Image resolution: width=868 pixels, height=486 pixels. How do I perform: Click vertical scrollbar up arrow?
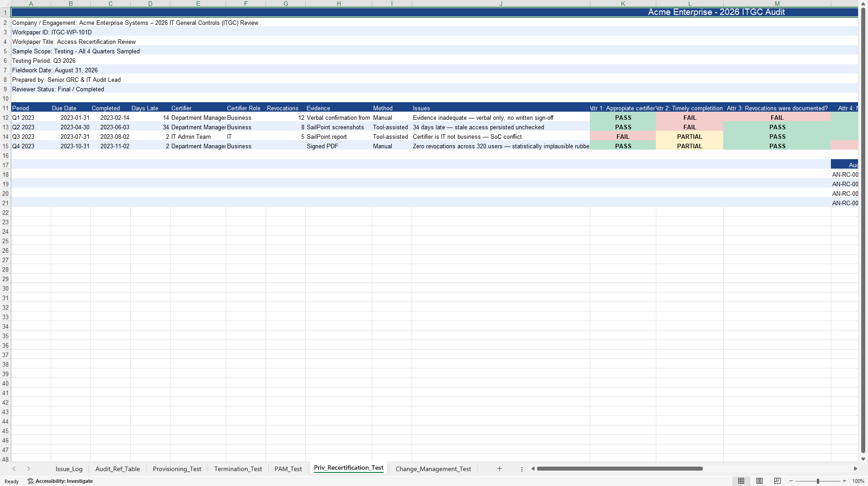(863, 3)
